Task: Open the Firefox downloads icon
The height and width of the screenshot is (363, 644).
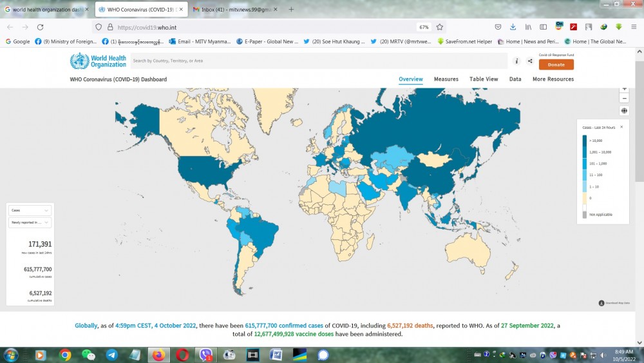Action: tap(513, 27)
